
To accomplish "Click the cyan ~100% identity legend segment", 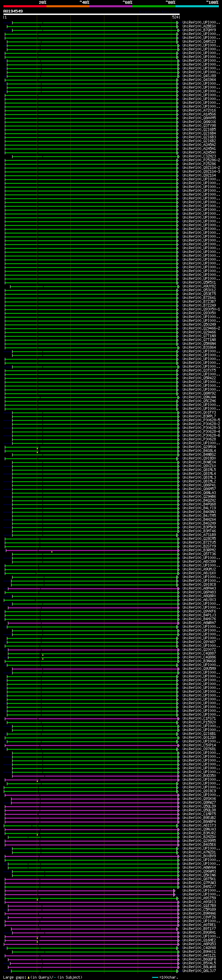I will coord(197,6).
